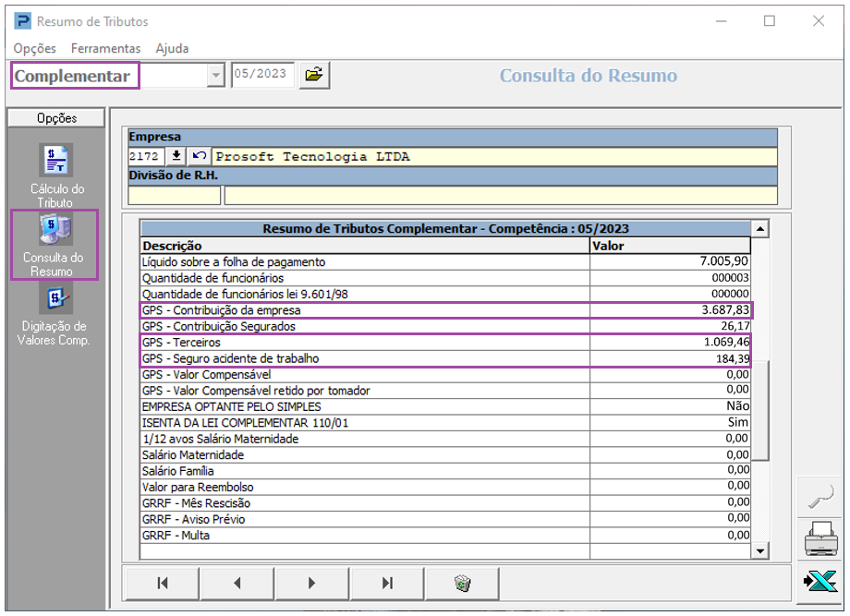The height and width of the screenshot is (616, 850).
Task: Close the Resumo de Tributos window
Action: pos(819,21)
